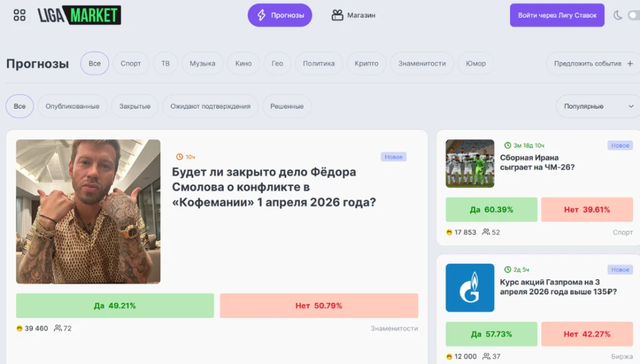The width and height of the screenshot is (640, 364).
Task: Vote Нет 42.27% on Газпром forecast
Action: (x=587, y=334)
